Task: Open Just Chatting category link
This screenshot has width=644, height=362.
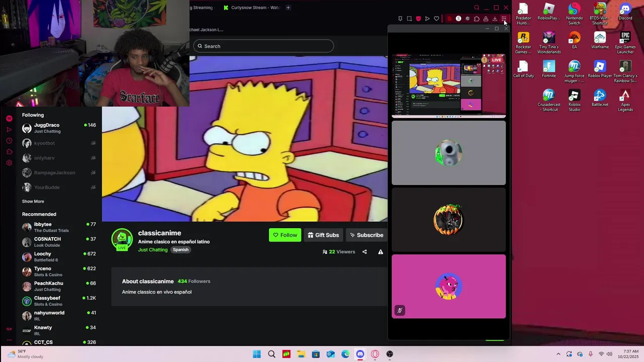Action: tap(153, 250)
